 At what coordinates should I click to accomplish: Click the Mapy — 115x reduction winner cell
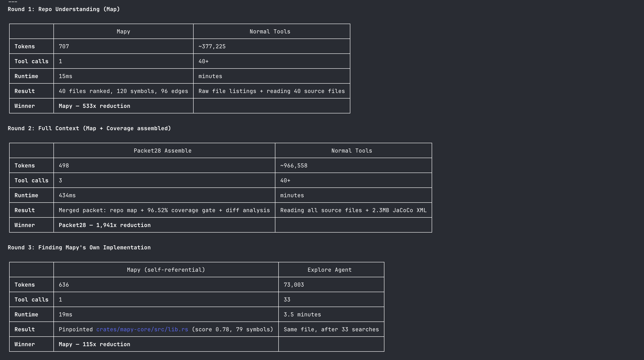pos(94,344)
